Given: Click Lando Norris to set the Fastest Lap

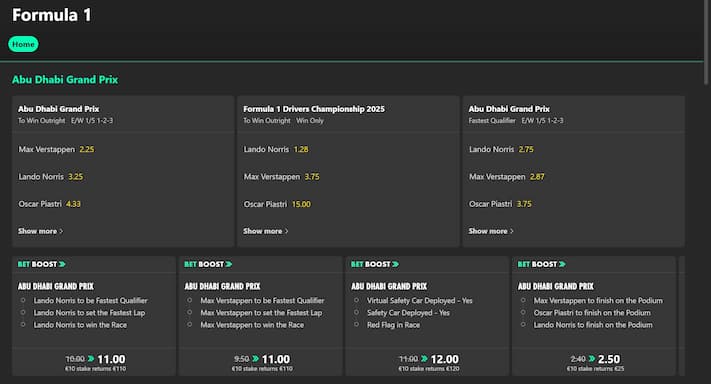Looking at the screenshot, I should 89,312.
